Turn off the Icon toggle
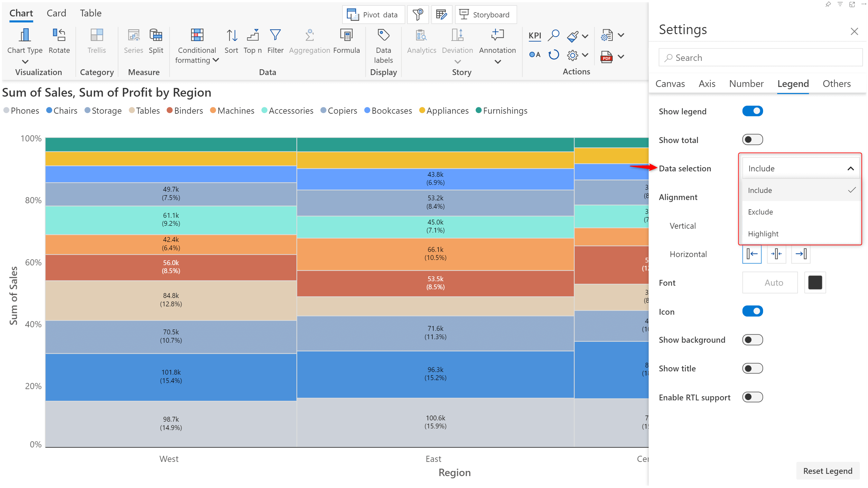868x488 pixels. 752,311
